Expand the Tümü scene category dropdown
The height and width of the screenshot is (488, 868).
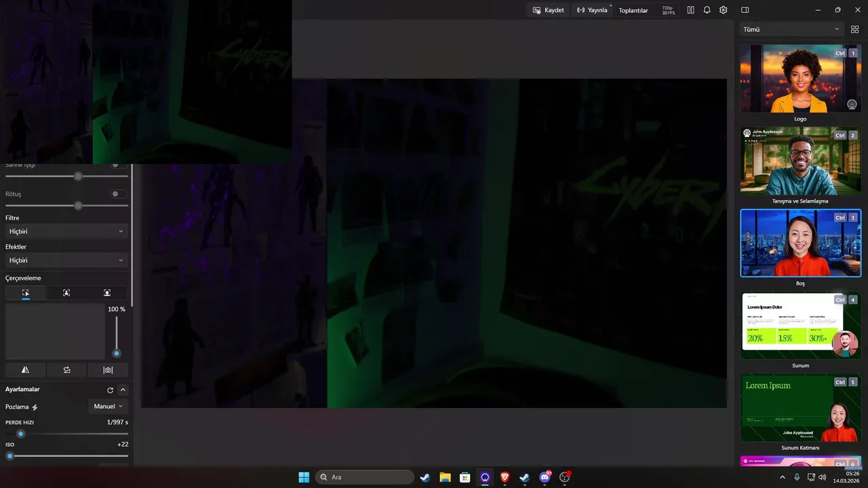click(x=791, y=29)
